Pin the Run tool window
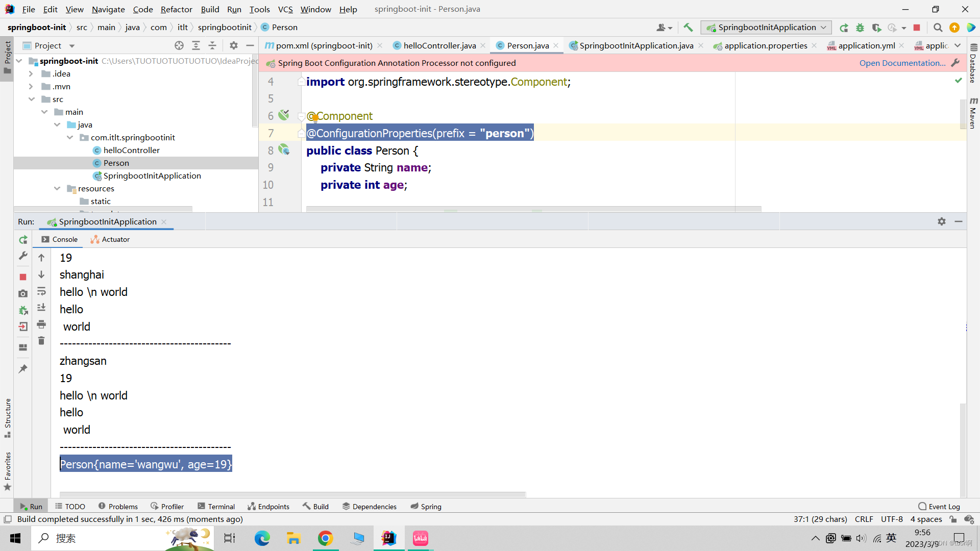 point(23,368)
